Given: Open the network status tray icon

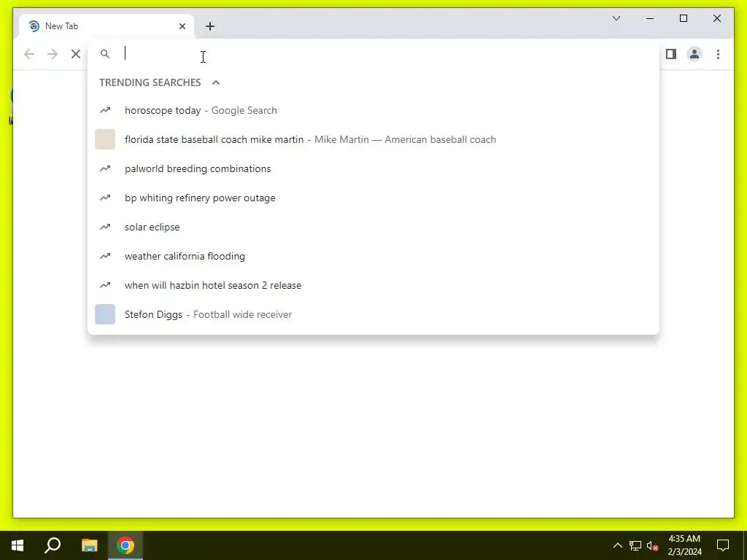Looking at the screenshot, I should pos(635,545).
